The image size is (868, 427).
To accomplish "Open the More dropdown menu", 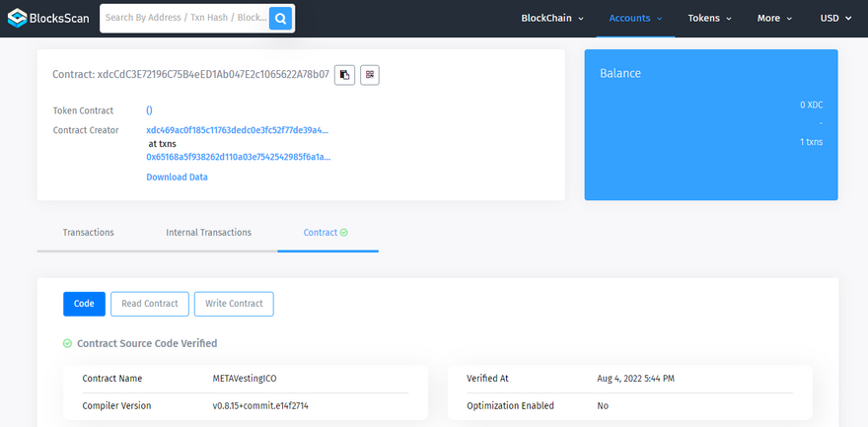I will pos(774,18).
